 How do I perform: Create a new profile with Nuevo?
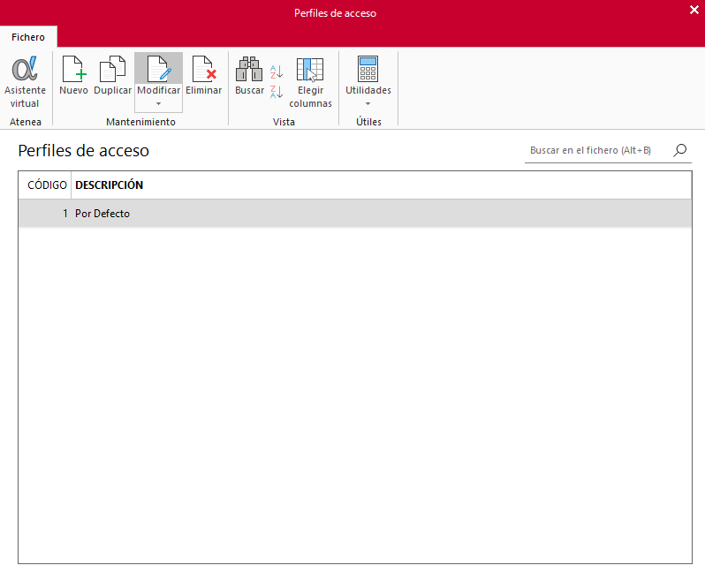pos(73,69)
